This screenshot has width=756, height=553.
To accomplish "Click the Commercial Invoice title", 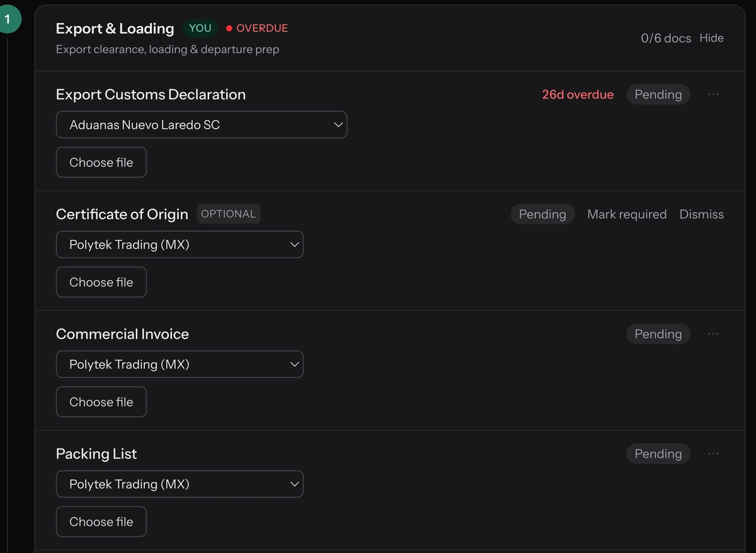I will pos(122,334).
